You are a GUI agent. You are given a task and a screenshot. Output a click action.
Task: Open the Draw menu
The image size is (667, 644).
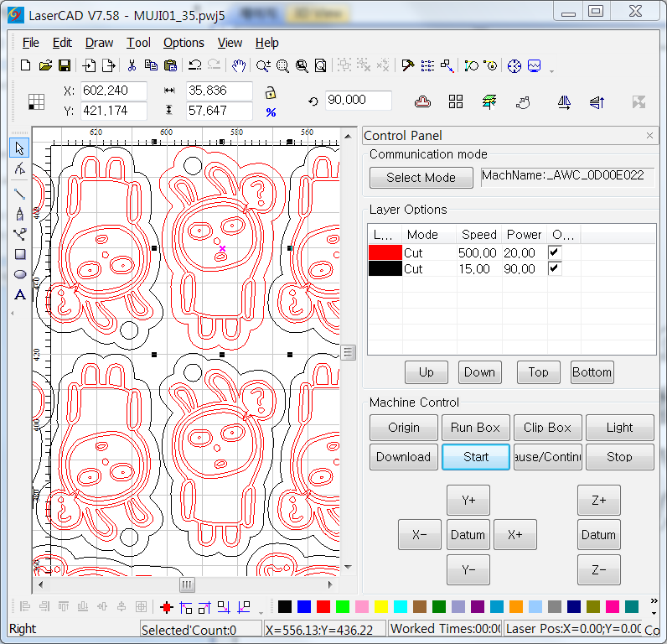pos(99,43)
